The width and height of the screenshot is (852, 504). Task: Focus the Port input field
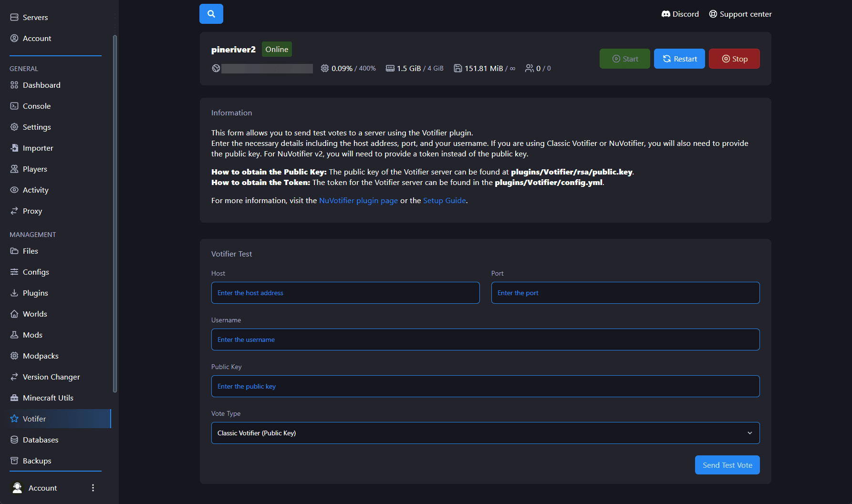tap(625, 293)
